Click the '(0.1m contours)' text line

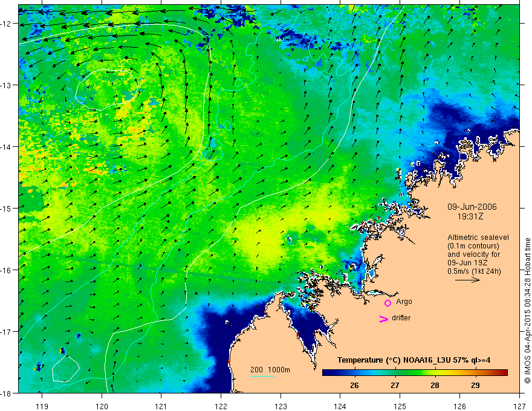(x=473, y=246)
